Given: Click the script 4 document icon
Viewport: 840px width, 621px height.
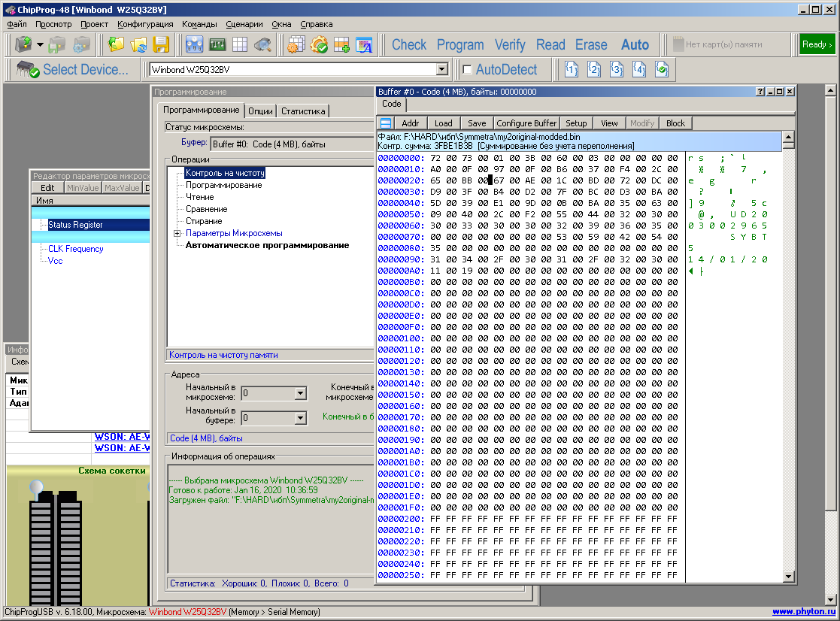Looking at the screenshot, I should click(x=639, y=69).
